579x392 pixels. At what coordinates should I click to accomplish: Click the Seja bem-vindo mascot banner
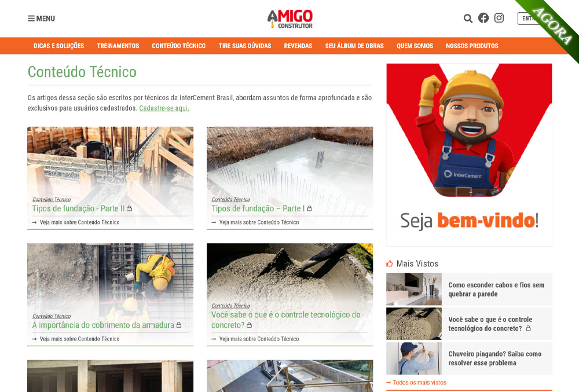(470, 155)
